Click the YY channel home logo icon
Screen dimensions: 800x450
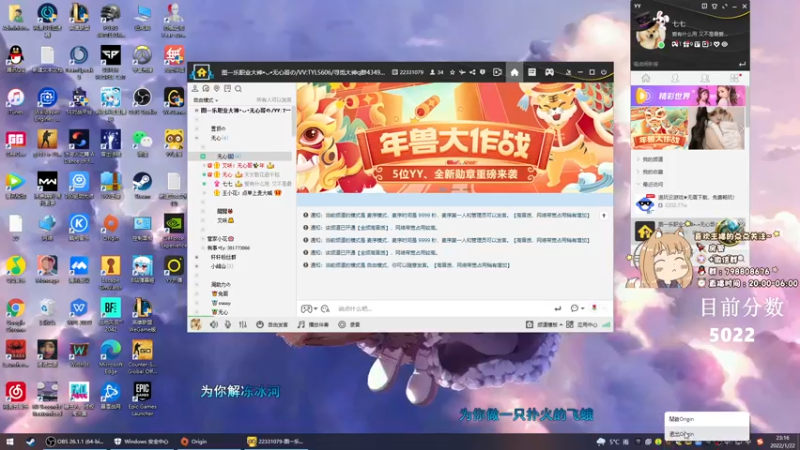tap(202, 72)
